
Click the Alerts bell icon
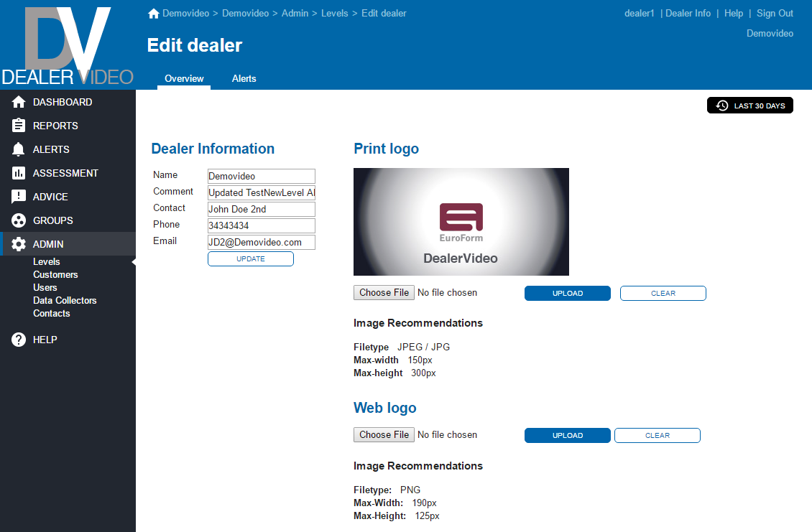click(19, 149)
